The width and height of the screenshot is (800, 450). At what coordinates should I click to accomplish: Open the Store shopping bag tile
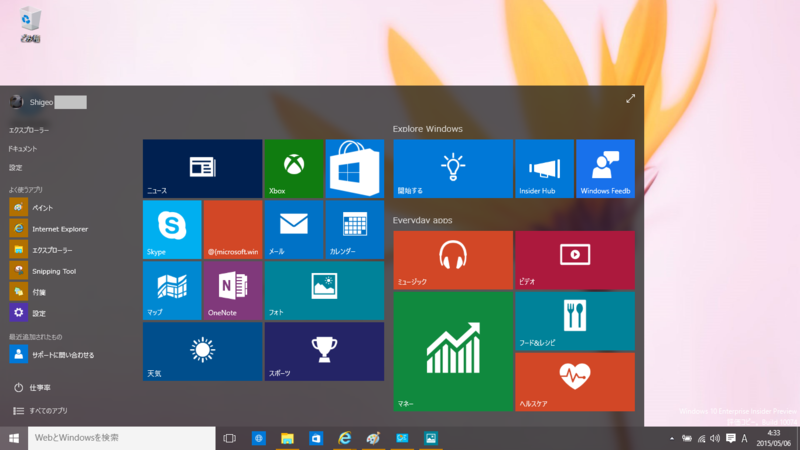[355, 168]
